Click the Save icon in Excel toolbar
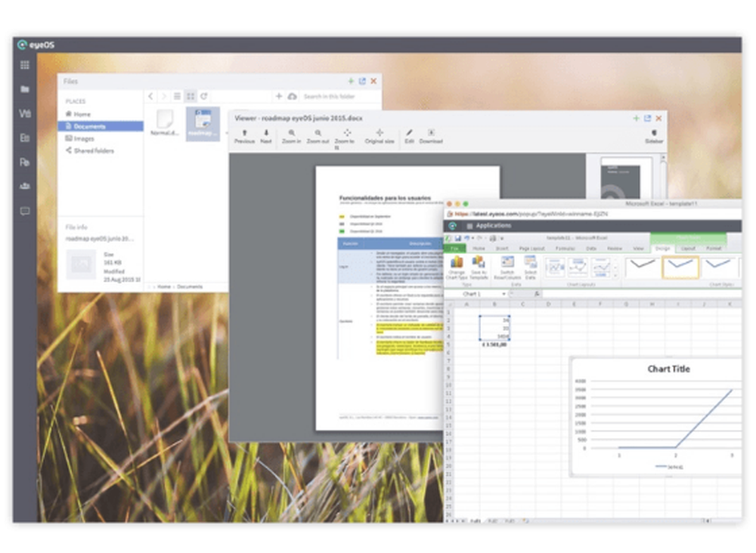 [x=457, y=238]
